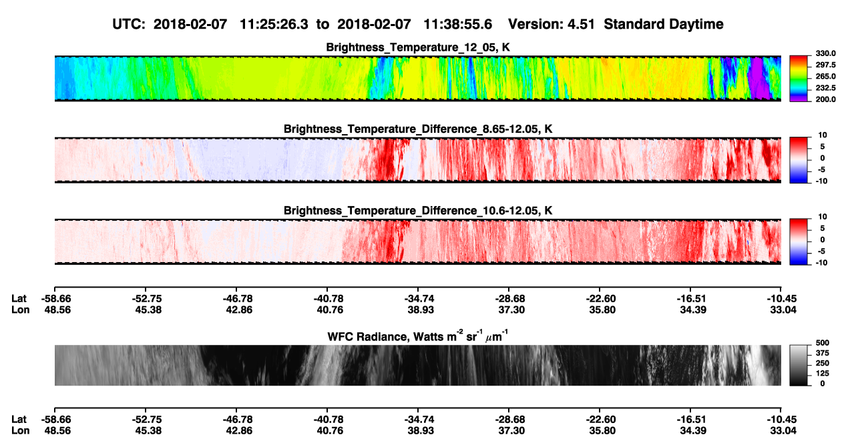Click the 232.5 colorbar label
868x445 pixels.
coord(825,87)
